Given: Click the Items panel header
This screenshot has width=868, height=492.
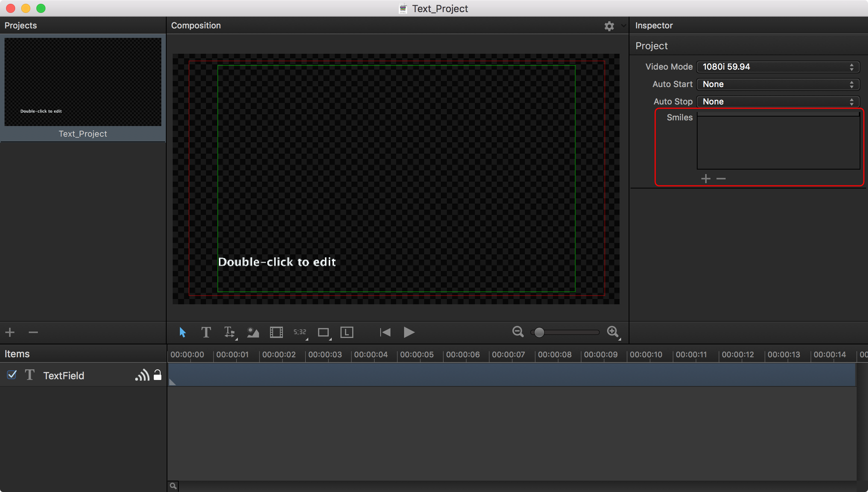Looking at the screenshot, I should pyautogui.click(x=17, y=354).
